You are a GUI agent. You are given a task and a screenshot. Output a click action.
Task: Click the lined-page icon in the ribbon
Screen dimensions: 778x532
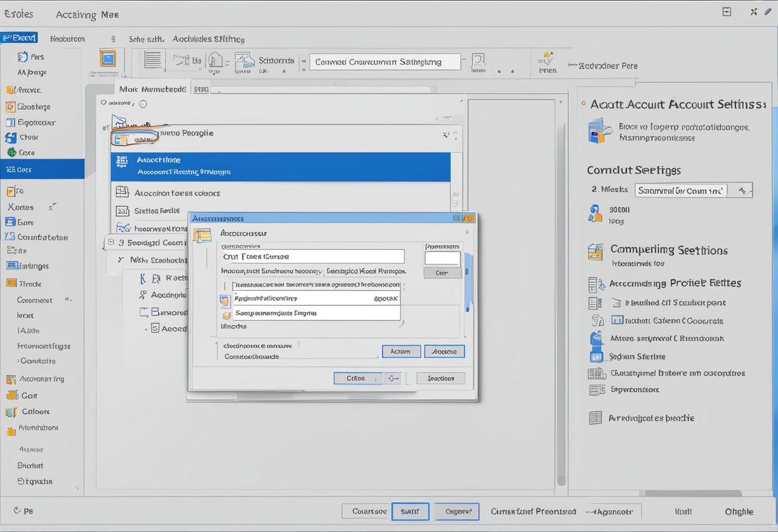[153, 61]
